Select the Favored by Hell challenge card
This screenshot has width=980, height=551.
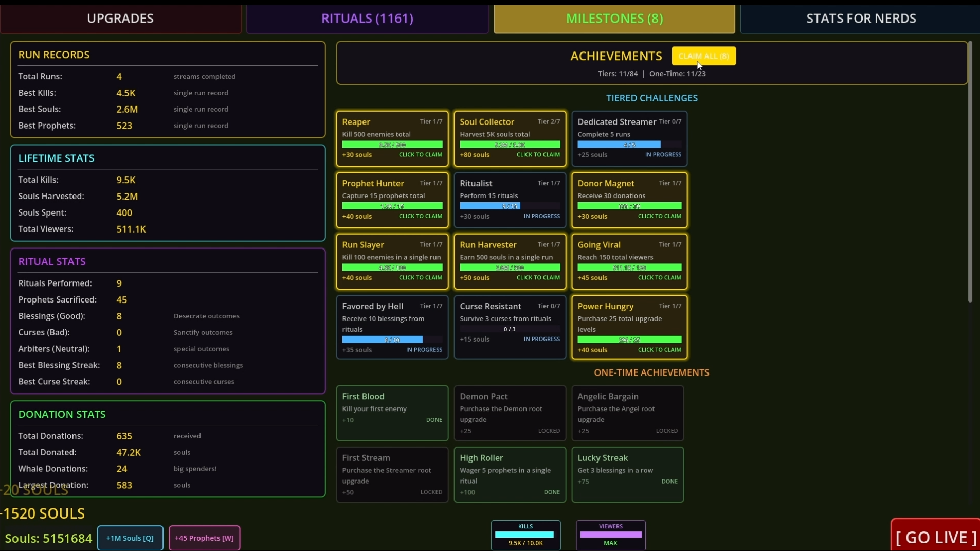point(392,327)
